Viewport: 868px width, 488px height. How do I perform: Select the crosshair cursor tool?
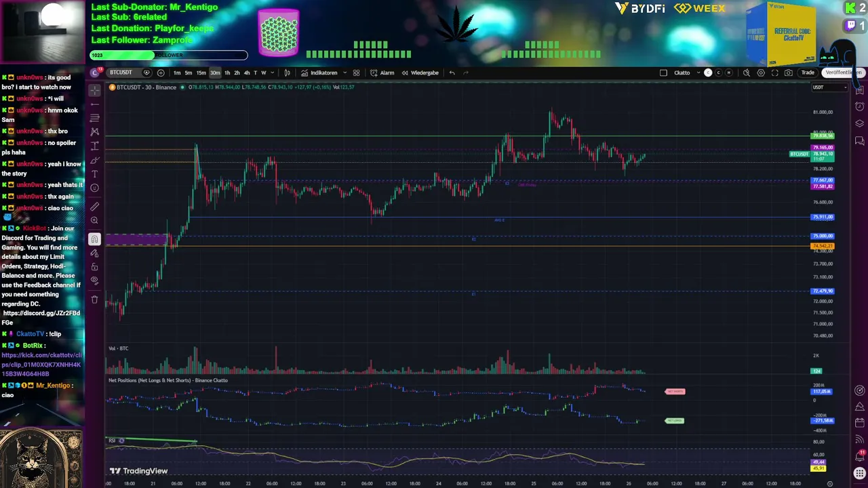pyautogui.click(x=95, y=90)
